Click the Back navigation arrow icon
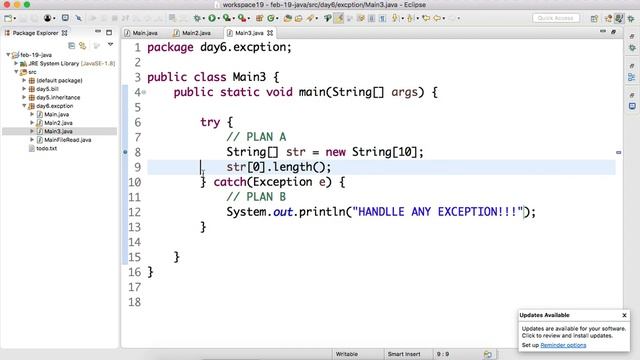 tap(437, 18)
